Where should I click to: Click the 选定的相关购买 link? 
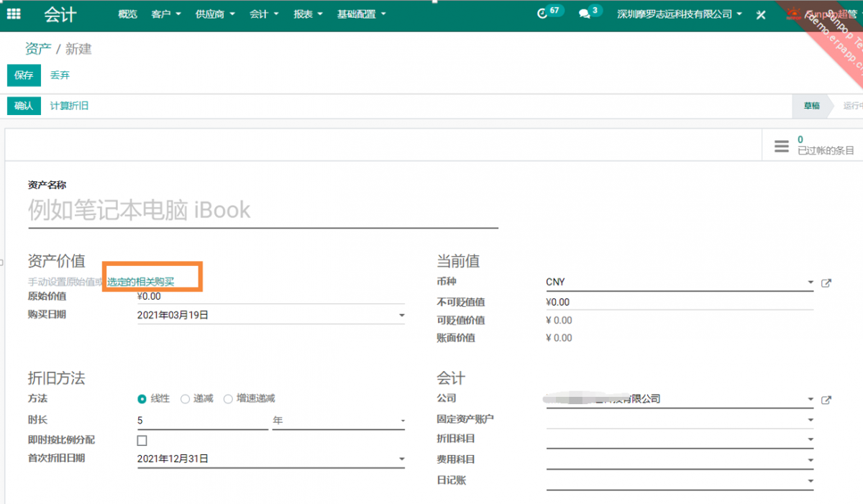coord(141,282)
